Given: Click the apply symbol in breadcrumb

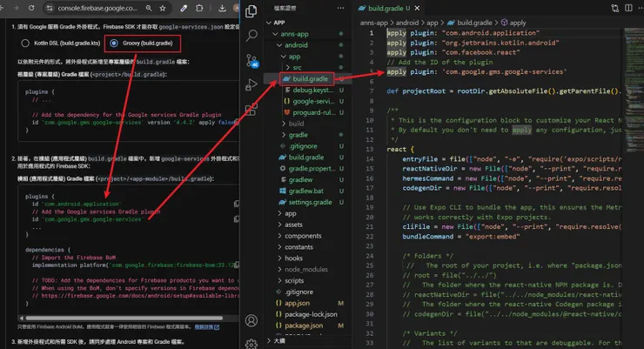Looking at the screenshot, I should (x=518, y=23).
